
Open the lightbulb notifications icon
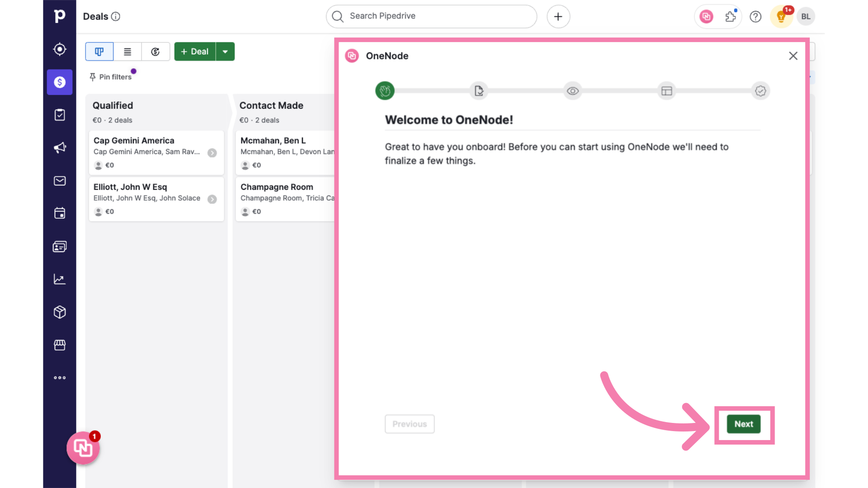(x=781, y=17)
